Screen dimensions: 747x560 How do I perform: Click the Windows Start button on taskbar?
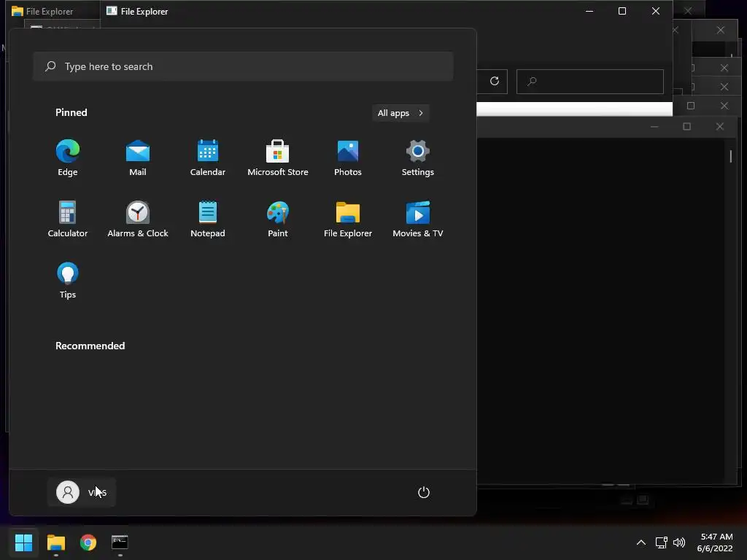tap(23, 542)
